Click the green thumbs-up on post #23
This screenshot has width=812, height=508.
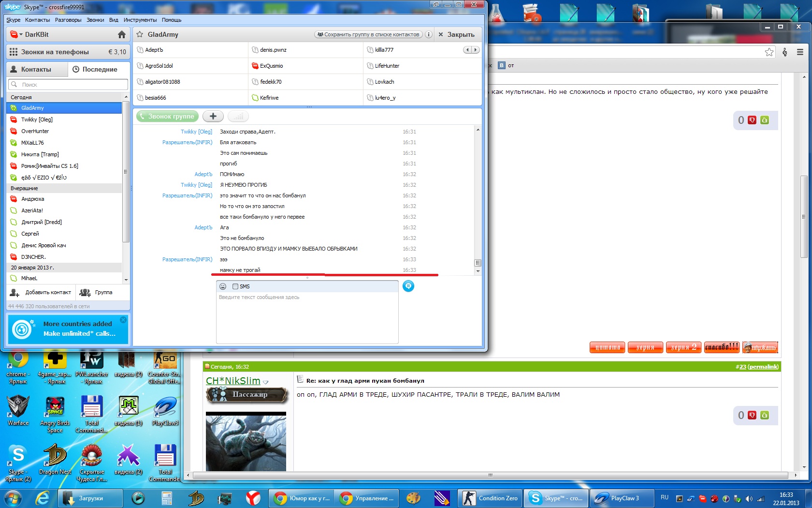click(x=765, y=415)
